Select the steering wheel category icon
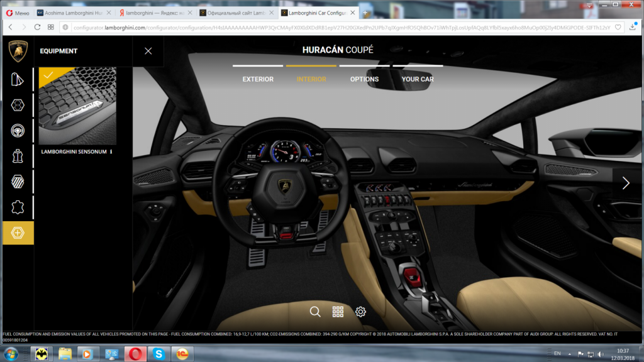The height and width of the screenshot is (362, 644). [x=18, y=130]
